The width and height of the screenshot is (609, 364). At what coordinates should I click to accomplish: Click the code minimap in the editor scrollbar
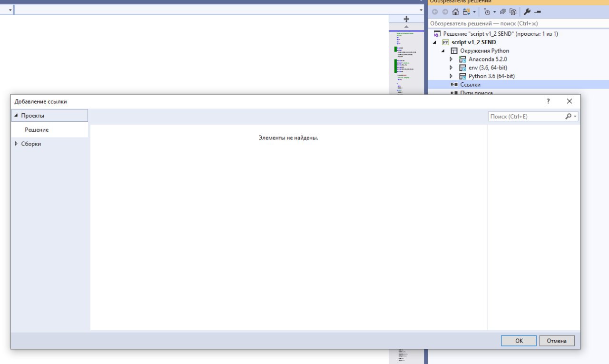pyautogui.click(x=406, y=62)
